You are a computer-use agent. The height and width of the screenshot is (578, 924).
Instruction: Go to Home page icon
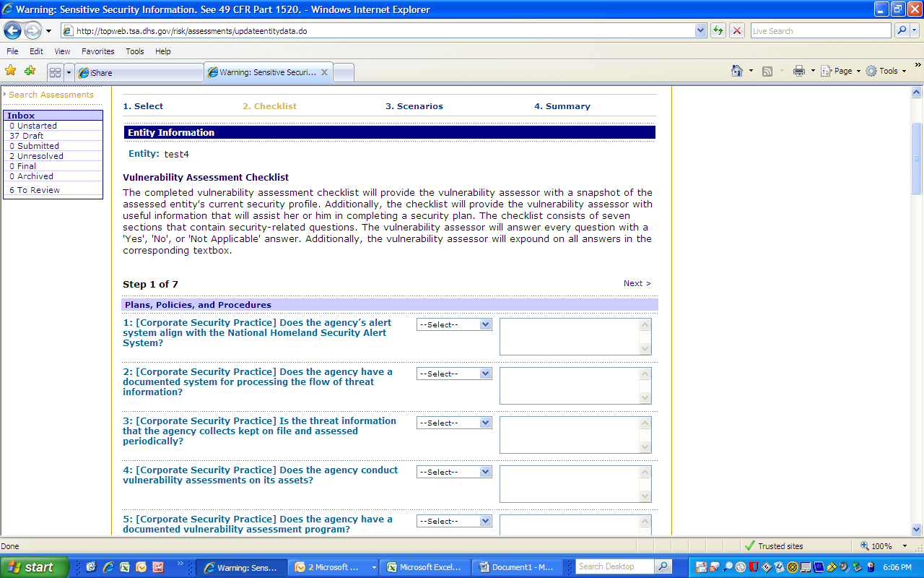[737, 71]
